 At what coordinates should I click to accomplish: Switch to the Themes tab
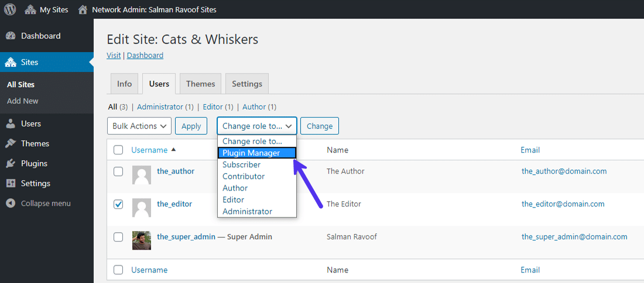[200, 84]
